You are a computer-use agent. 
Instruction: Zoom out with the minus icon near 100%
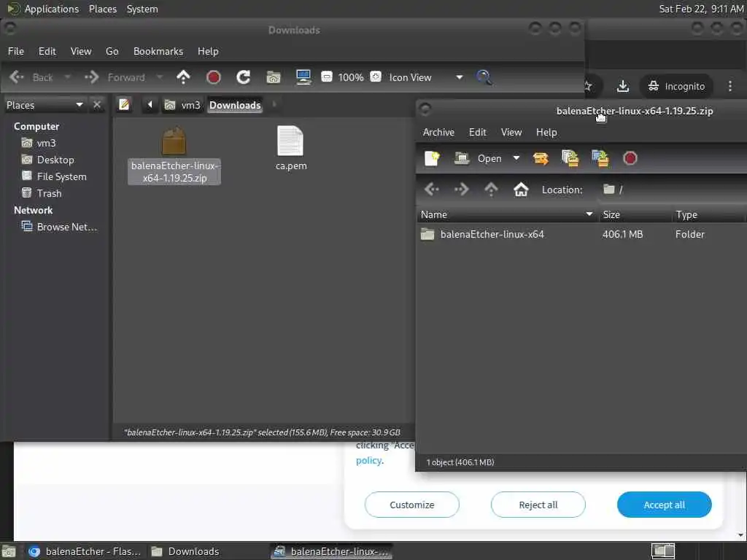[327, 77]
